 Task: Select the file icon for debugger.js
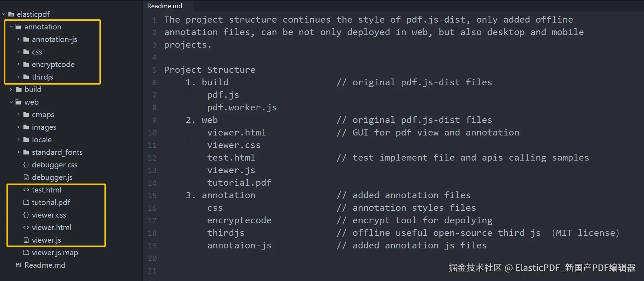coord(26,177)
